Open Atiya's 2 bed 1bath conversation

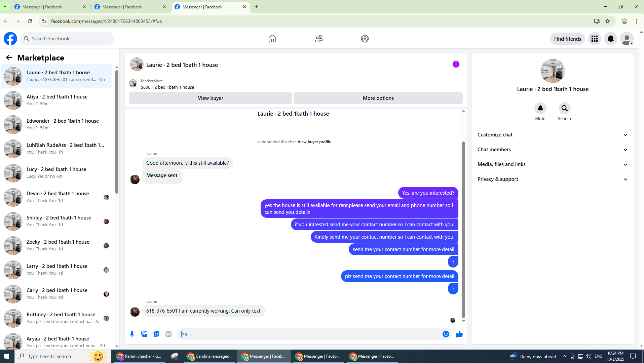(x=56, y=100)
